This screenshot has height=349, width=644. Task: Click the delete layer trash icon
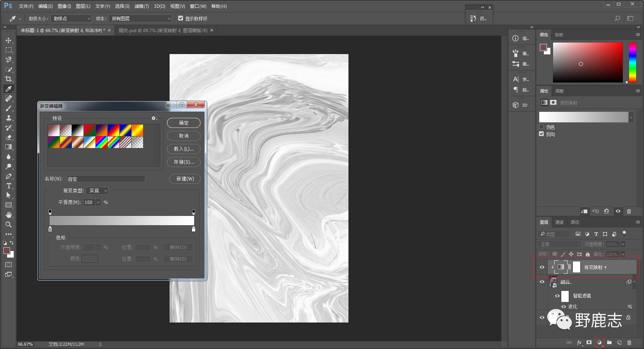click(629, 342)
